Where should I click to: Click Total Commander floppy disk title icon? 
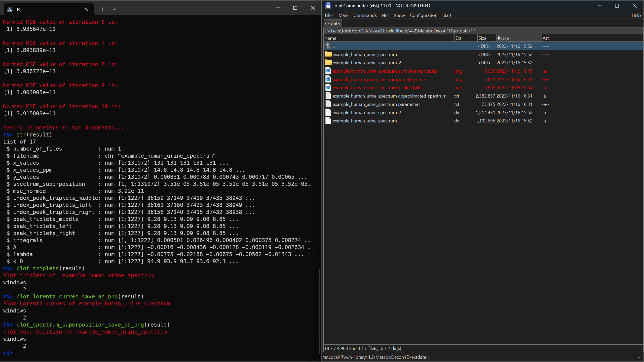pos(328,6)
